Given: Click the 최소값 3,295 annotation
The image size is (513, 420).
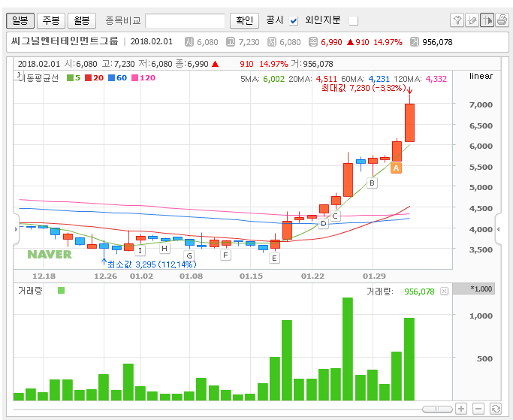Looking at the screenshot, I should tap(152, 264).
